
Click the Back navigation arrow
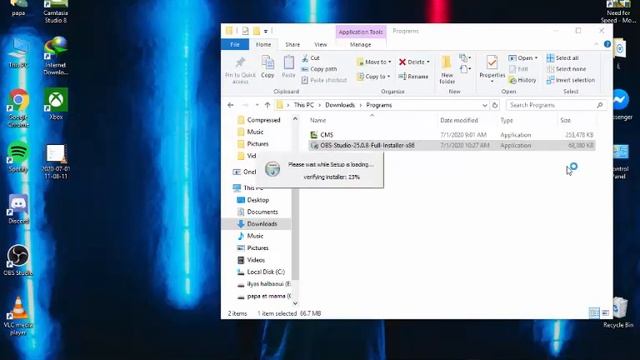click(231, 105)
